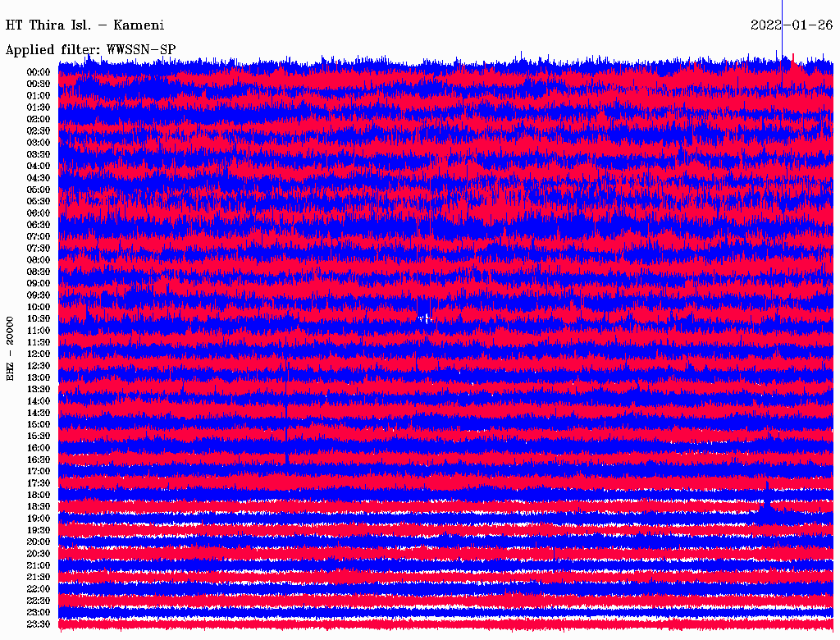Select the 21:00 time label
The image size is (840, 640).
click(39, 565)
